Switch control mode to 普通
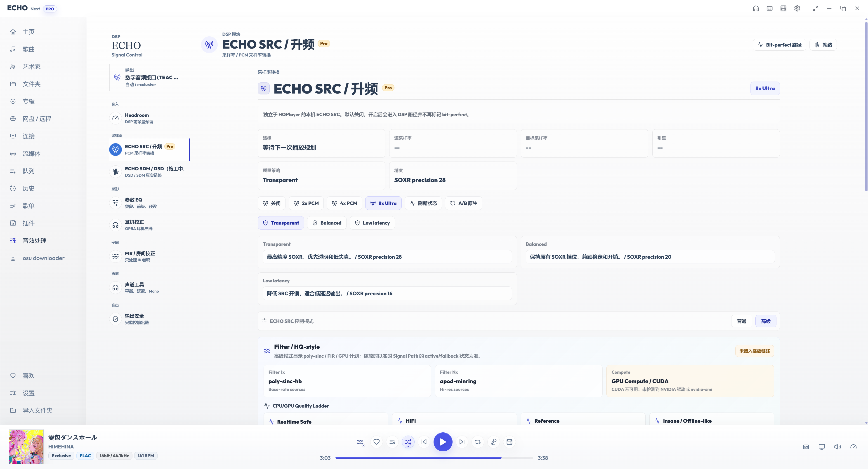 tap(742, 321)
